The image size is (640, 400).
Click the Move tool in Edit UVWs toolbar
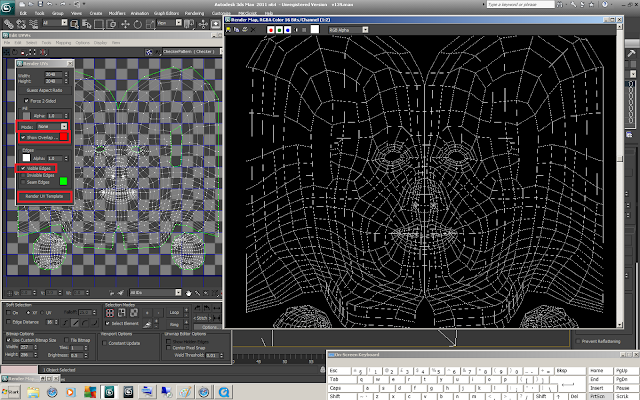pos(7,52)
